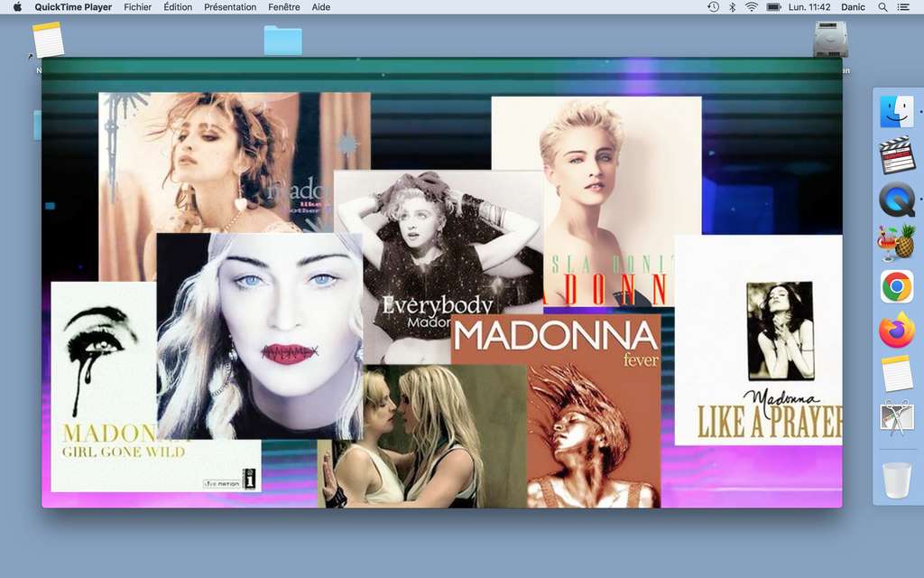Viewport: 924px width, 578px height.
Task: Select the notepad file on the desktop
Action: coord(48,40)
